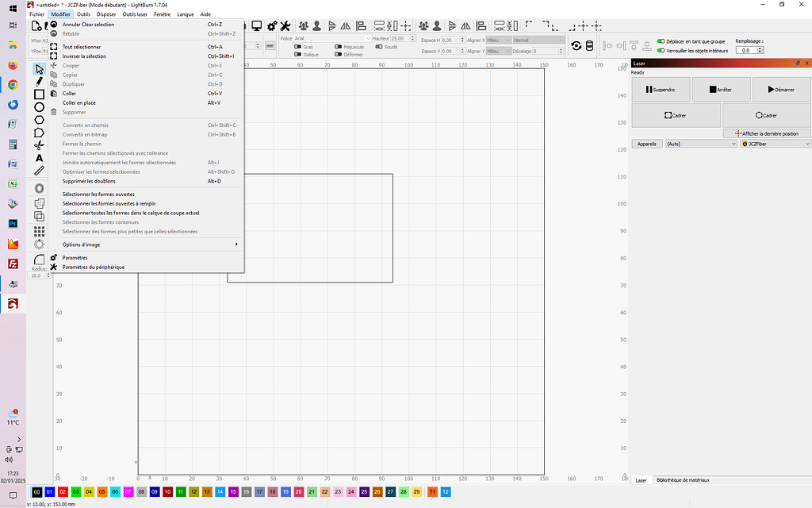Click the Suspendre button
The width and height of the screenshot is (812, 508).
[x=661, y=89]
